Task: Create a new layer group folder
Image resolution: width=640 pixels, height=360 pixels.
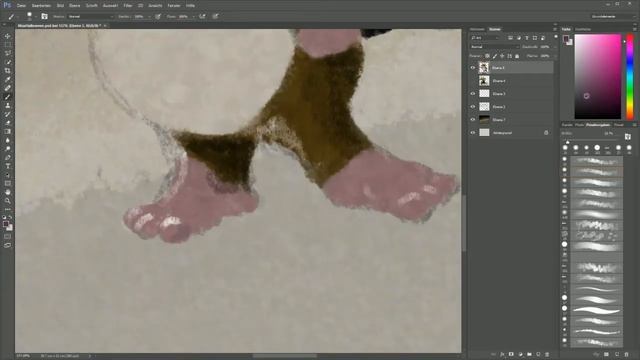Action: click(x=529, y=354)
